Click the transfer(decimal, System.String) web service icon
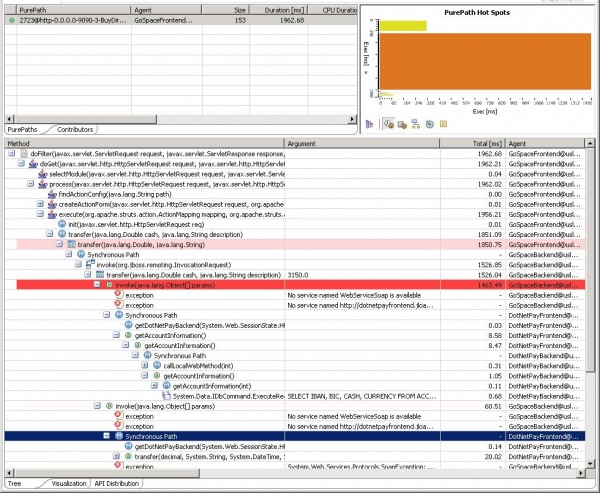 pyautogui.click(x=129, y=456)
